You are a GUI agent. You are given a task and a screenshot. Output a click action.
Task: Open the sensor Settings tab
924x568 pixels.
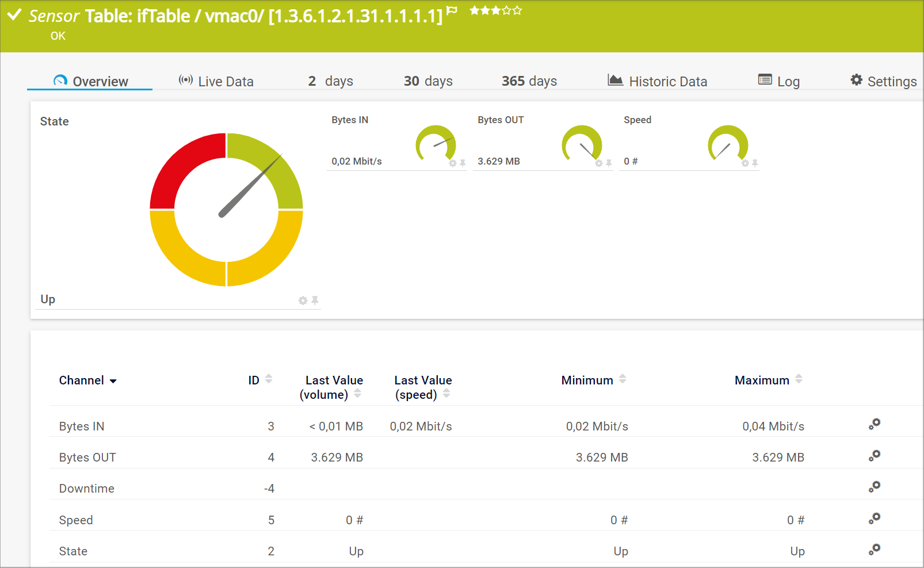click(x=883, y=81)
